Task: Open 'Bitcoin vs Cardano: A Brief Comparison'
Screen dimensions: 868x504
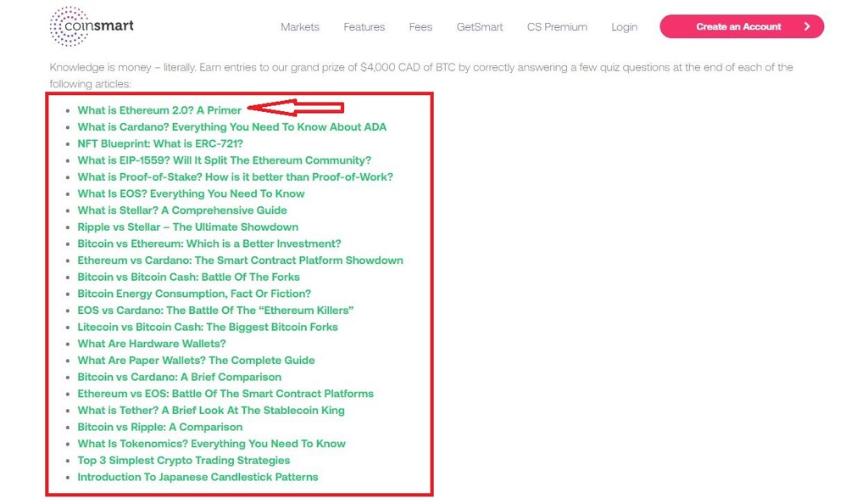Action: coord(180,376)
